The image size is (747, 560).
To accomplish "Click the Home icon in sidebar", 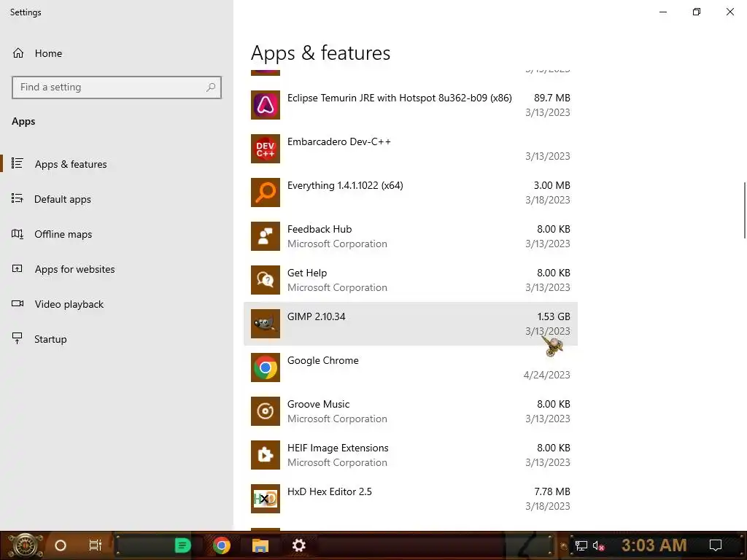I will pos(18,52).
